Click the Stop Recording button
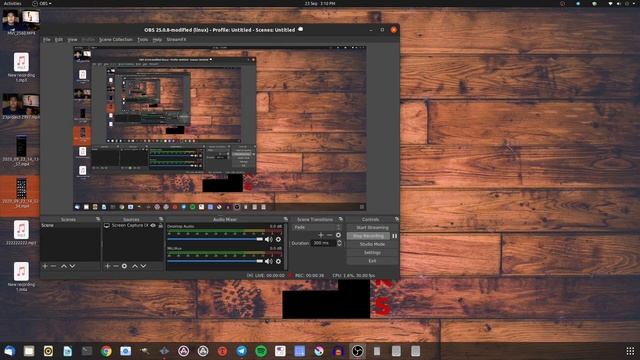This screenshot has width=640, height=360. click(368, 236)
